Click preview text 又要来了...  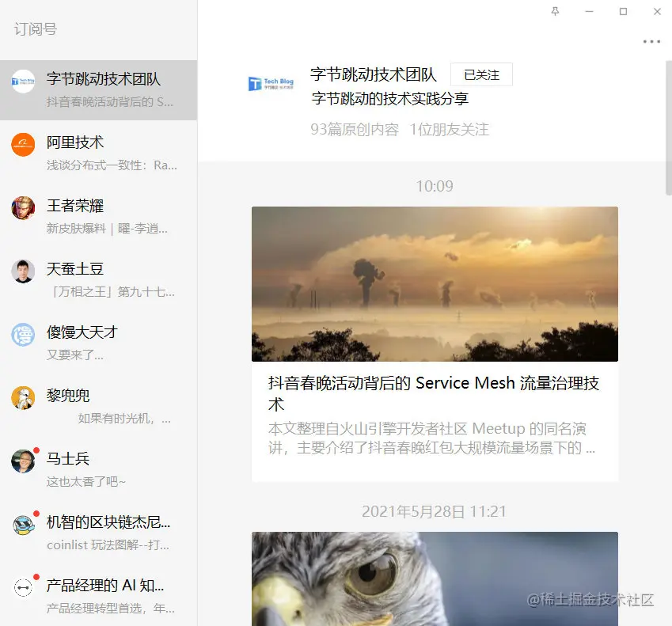pos(75,355)
